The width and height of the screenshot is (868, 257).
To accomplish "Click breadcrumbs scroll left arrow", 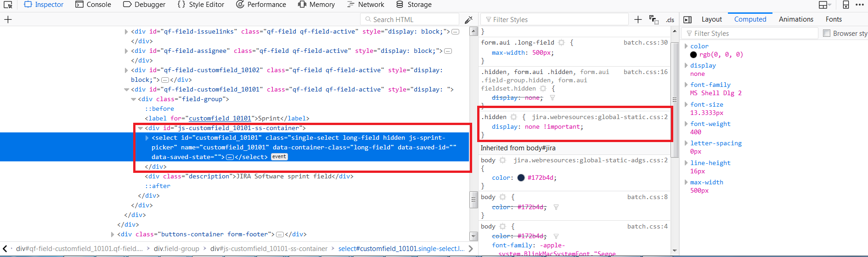I will (x=5, y=249).
